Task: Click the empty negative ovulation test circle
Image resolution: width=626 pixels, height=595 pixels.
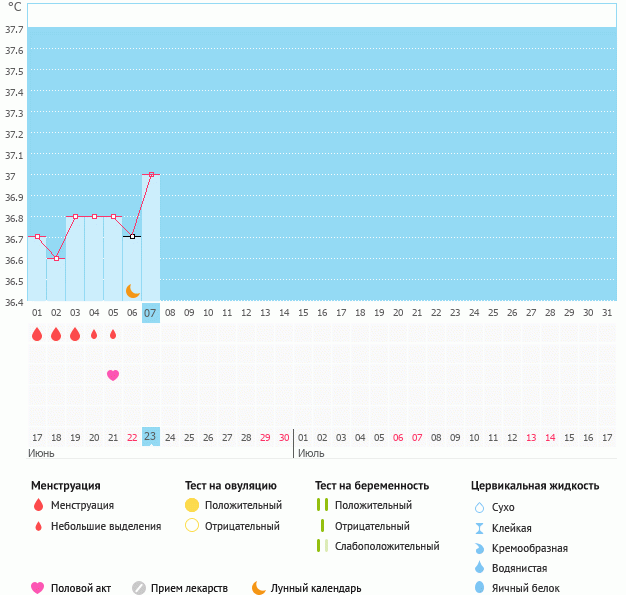Action: point(192,526)
